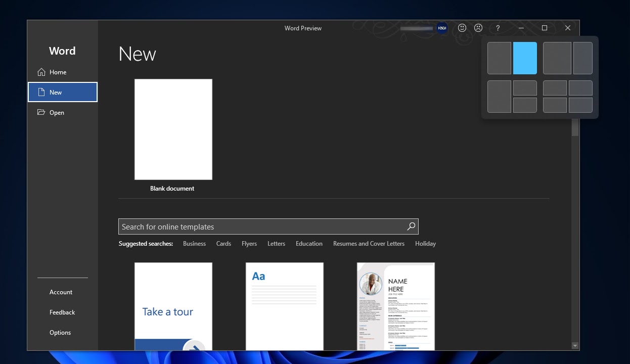Click the Flyers suggested search
630x364 pixels.
[249, 244]
